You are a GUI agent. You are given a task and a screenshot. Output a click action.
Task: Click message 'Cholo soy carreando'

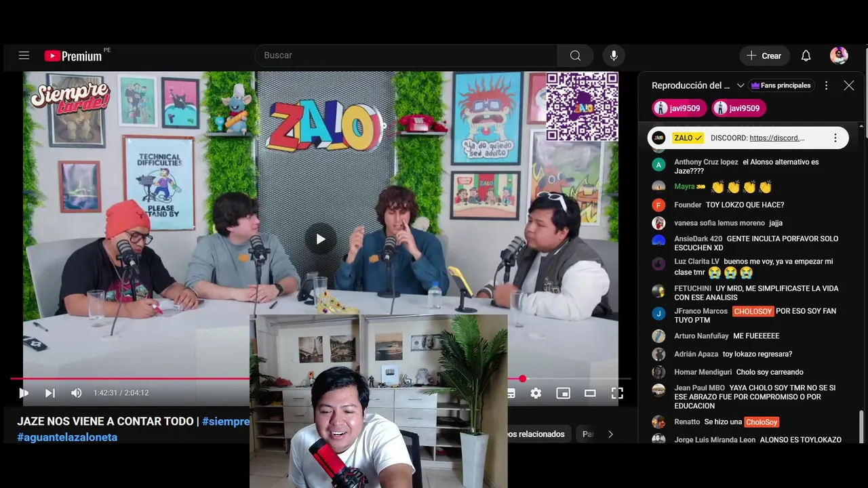click(x=770, y=372)
